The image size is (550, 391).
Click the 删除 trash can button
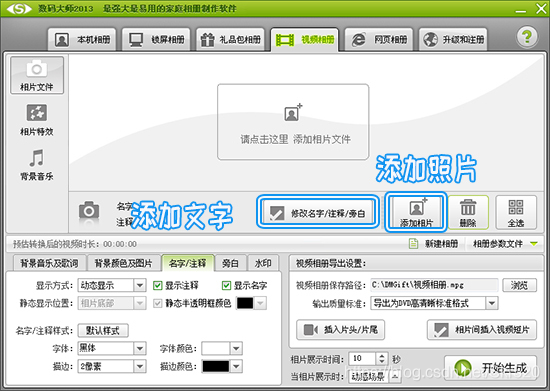(468, 213)
